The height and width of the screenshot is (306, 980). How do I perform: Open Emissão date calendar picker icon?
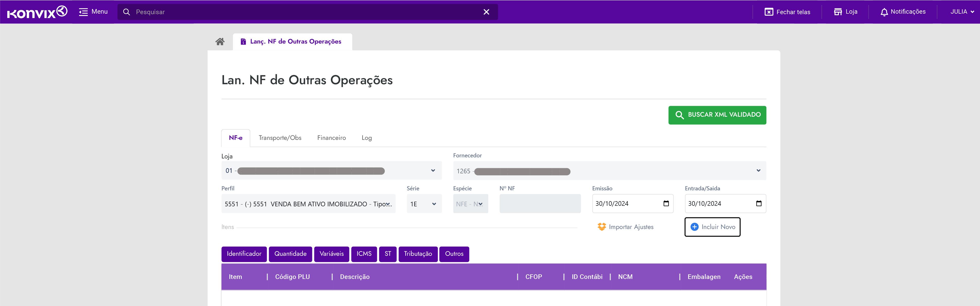click(666, 204)
